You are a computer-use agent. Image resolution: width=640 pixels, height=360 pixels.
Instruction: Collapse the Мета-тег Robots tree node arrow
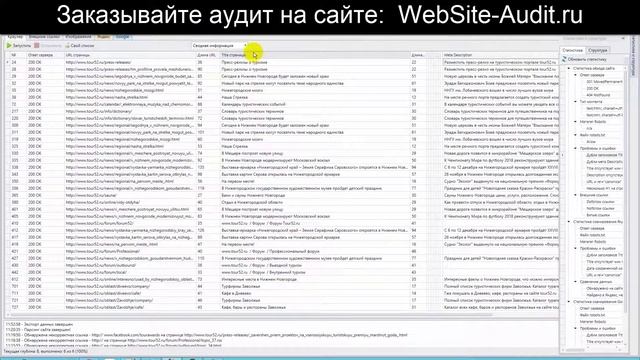[x=576, y=122]
